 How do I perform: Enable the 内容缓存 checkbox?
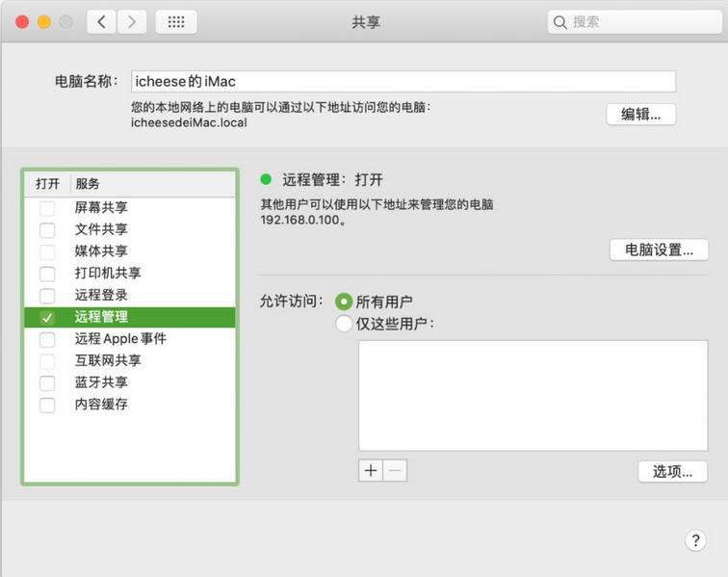tap(47, 406)
